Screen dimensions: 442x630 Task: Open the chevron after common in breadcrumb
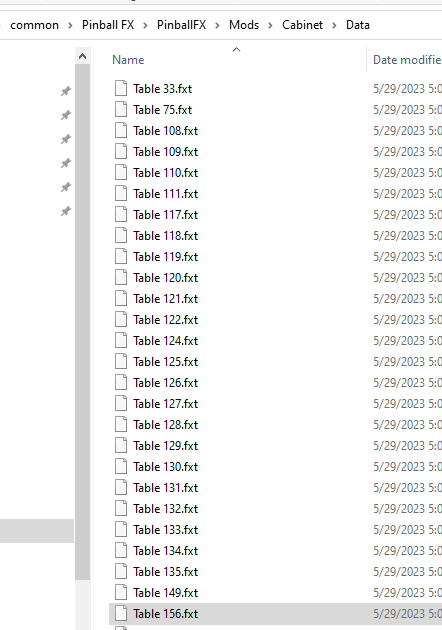[70, 25]
